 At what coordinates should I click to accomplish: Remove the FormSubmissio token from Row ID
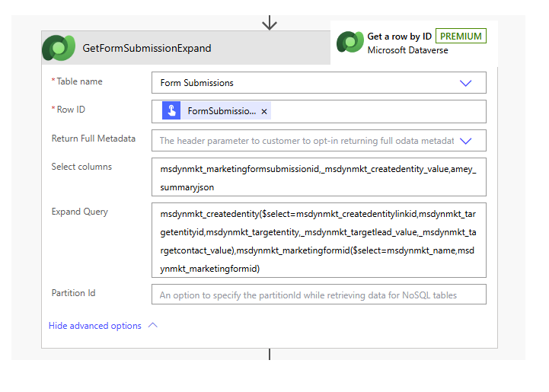pyautogui.click(x=264, y=111)
